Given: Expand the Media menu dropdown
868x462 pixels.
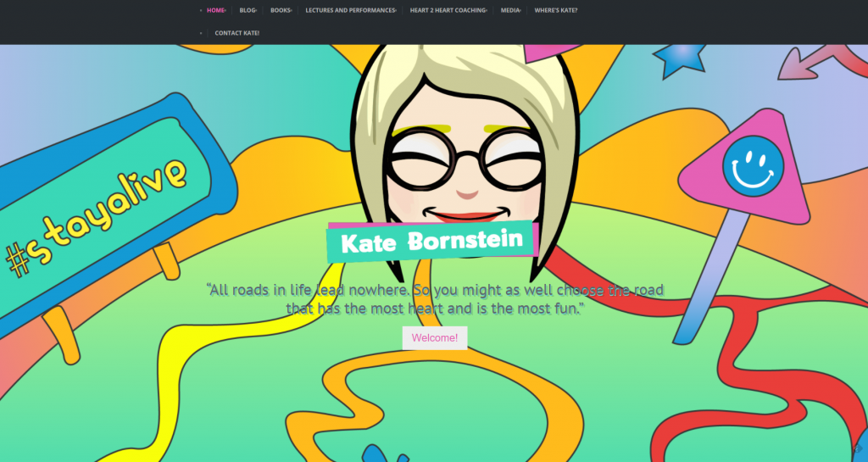Looking at the screenshot, I should 520,11.
